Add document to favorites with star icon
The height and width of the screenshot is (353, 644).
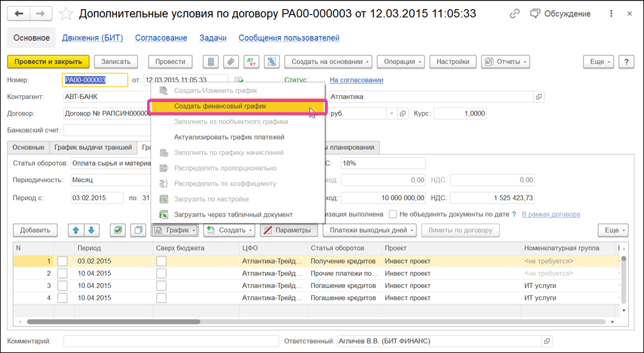point(66,14)
